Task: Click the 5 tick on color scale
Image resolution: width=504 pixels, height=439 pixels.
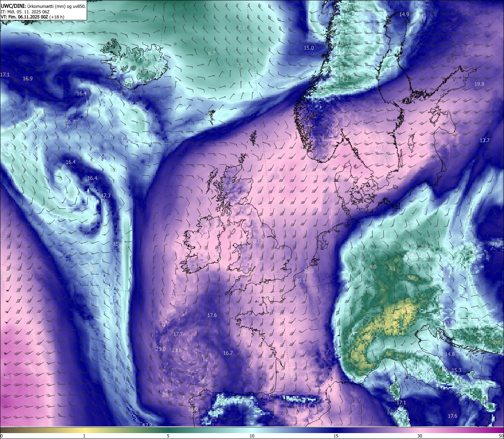Action: point(168,436)
